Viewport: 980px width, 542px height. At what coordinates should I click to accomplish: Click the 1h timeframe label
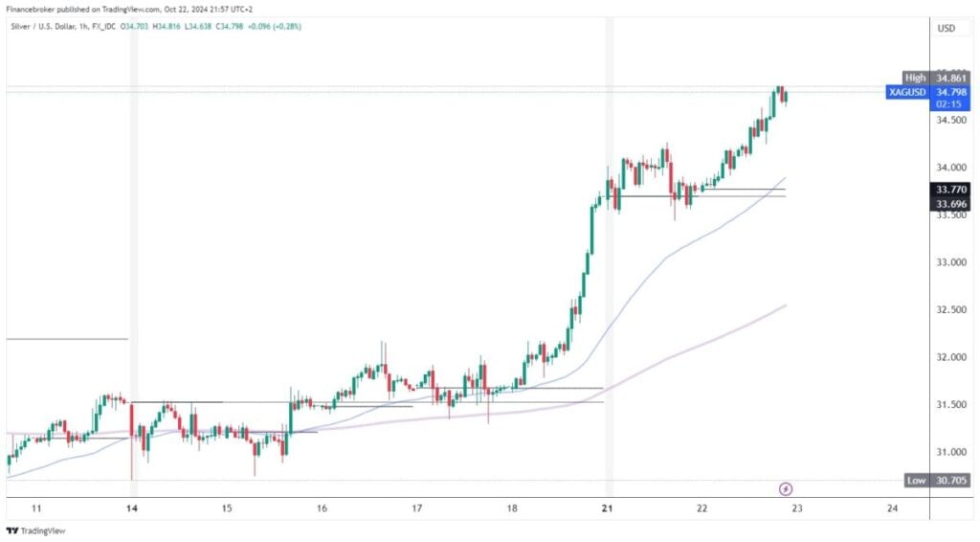click(x=84, y=27)
